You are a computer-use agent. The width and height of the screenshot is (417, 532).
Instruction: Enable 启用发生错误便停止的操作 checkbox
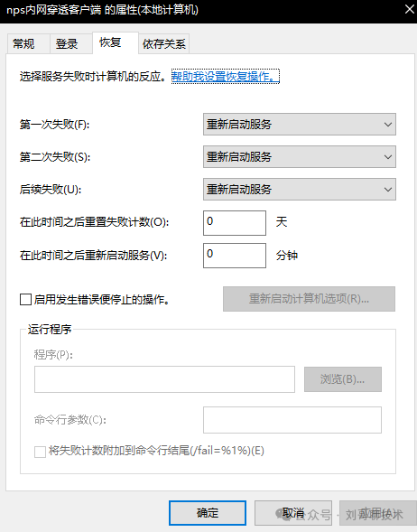tap(26, 300)
